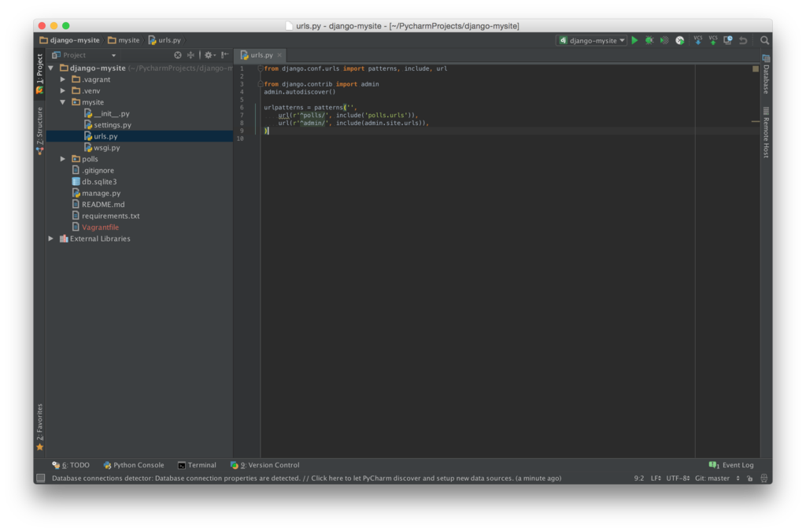806x532 pixels.
Task: Expand the .vagrant folder
Action: pos(63,79)
